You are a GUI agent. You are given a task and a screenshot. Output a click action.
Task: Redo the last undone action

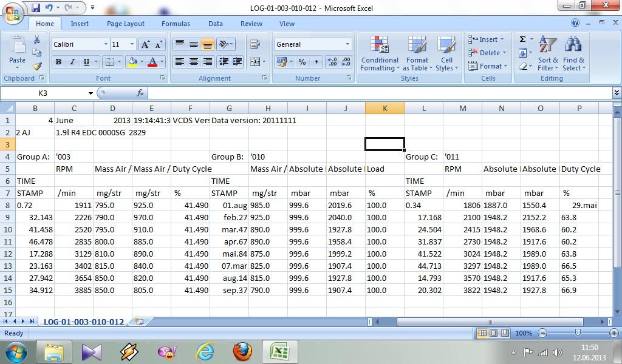coord(69,7)
